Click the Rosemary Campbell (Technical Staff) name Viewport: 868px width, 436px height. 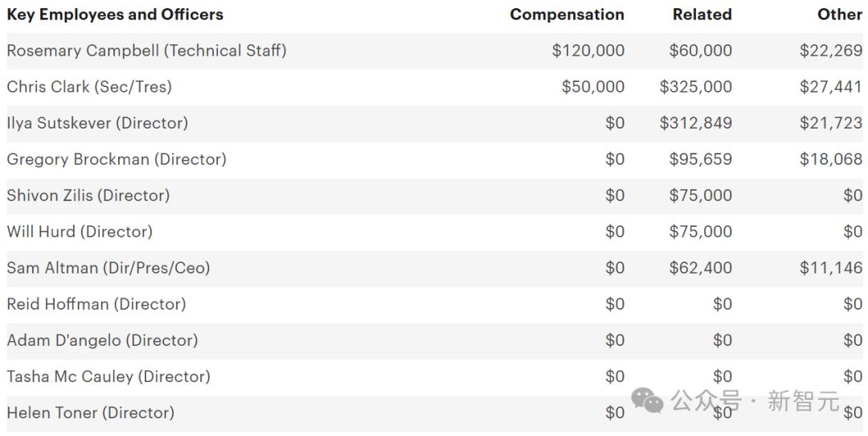[146, 51]
